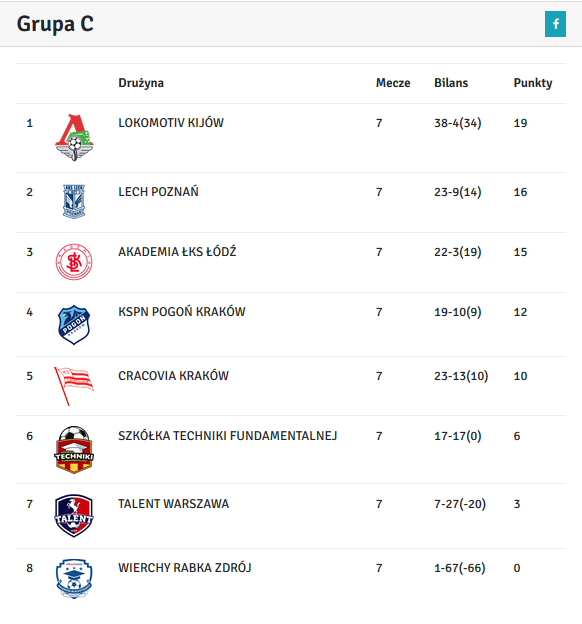Viewport: 582px width, 624px height.
Task: Click SZKÓŁKA TECHNIKI FUNDAMENTALNEJ team name
Action: click(228, 436)
